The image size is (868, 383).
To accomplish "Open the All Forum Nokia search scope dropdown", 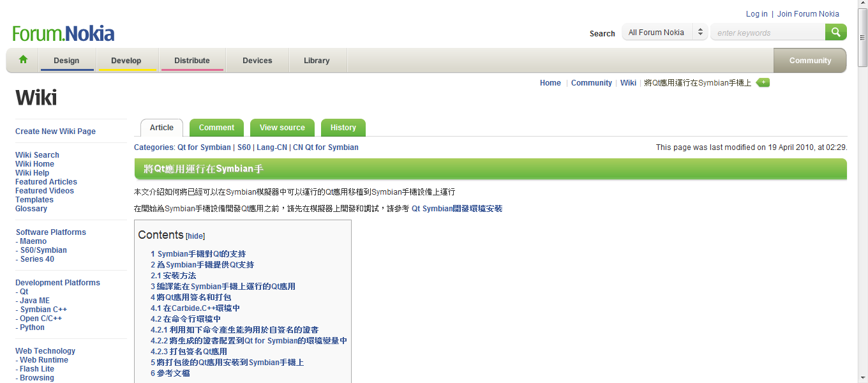I will (664, 32).
